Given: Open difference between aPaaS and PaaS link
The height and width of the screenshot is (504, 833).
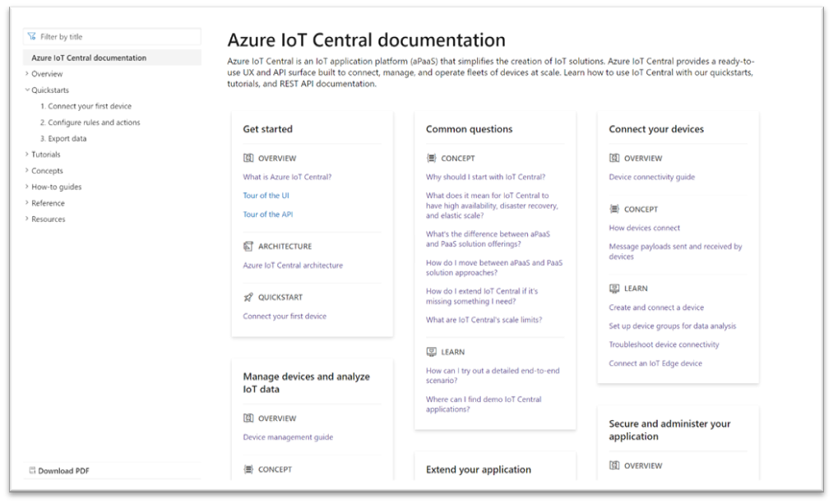Looking at the screenshot, I should coord(488,239).
